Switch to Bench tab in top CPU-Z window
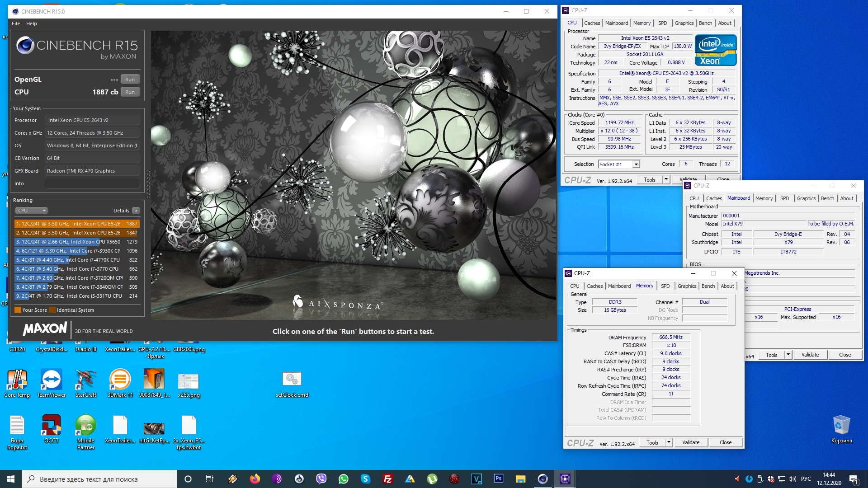This screenshot has width=868, height=488. pos(705,23)
